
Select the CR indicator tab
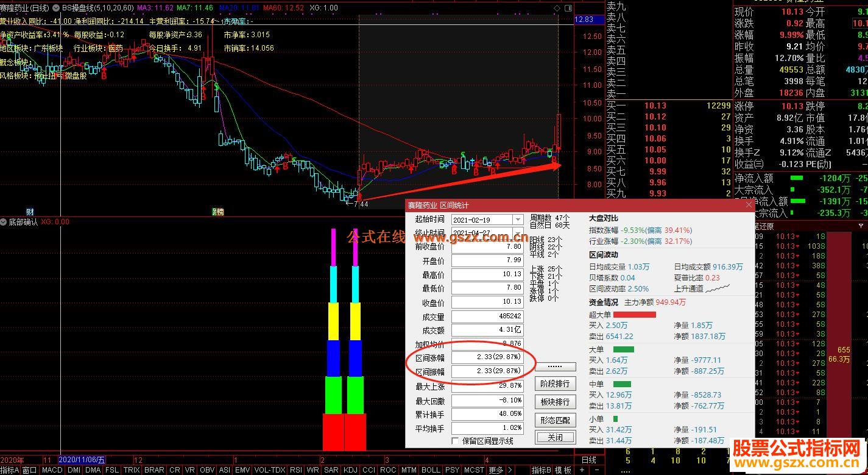click(x=175, y=470)
